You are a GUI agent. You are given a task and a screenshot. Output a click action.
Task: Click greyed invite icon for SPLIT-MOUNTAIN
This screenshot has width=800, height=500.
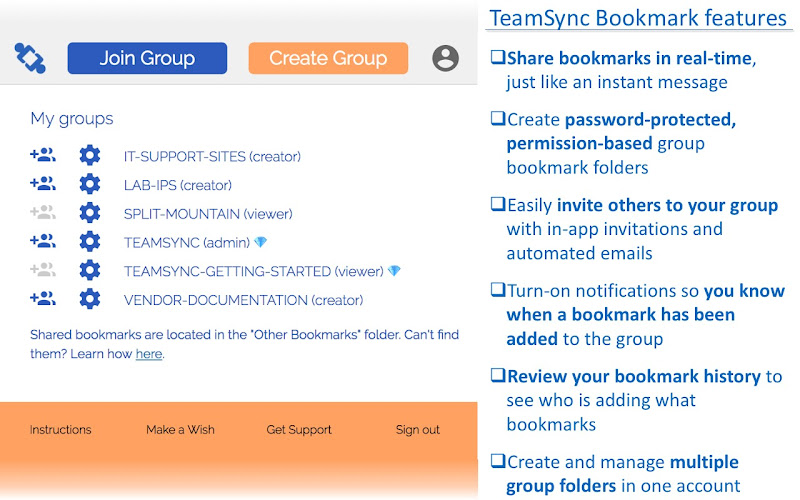point(43,212)
